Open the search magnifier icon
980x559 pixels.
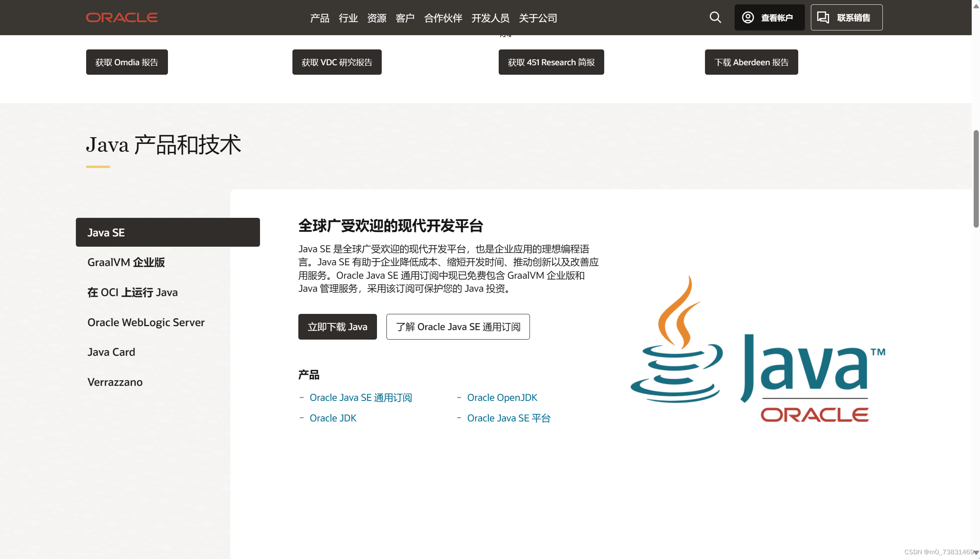point(715,17)
